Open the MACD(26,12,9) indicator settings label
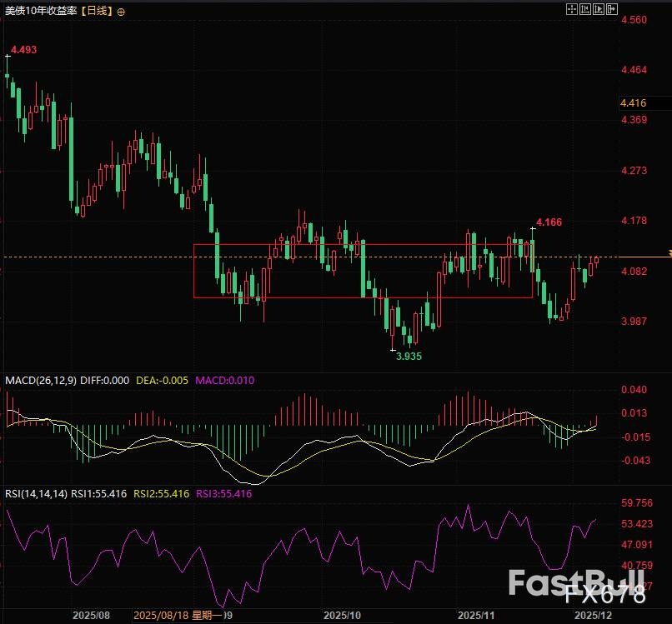The width and height of the screenshot is (672, 624). pos(39,380)
